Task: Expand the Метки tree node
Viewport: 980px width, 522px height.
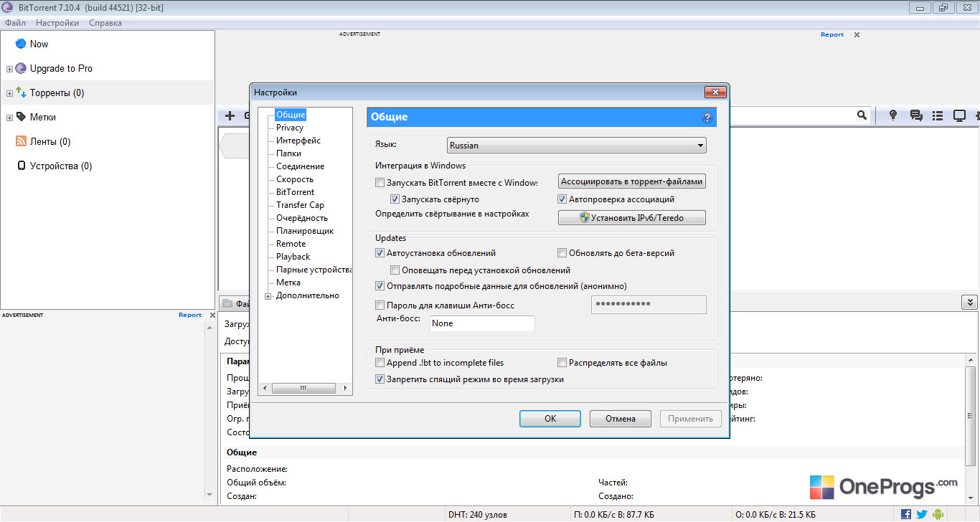Action: (9, 118)
